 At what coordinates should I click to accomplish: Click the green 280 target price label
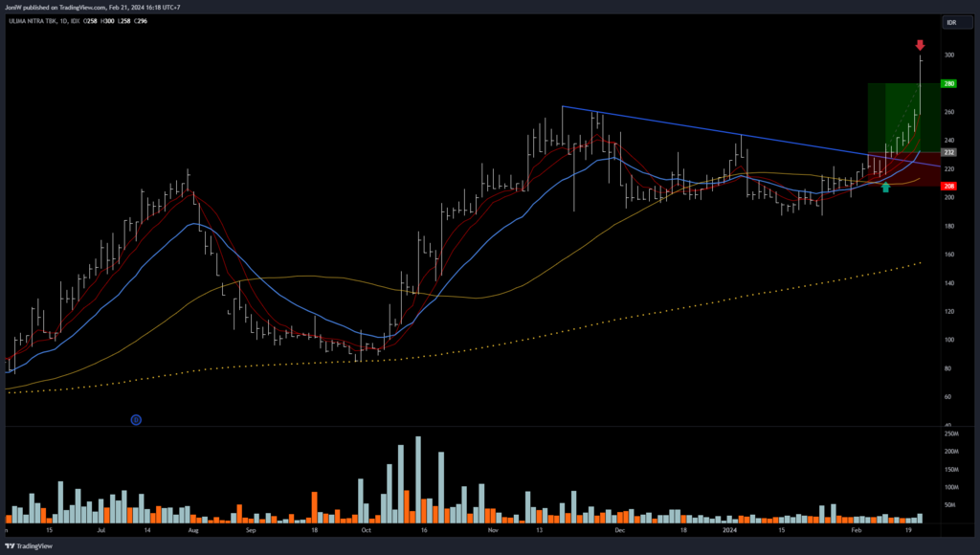[949, 84]
